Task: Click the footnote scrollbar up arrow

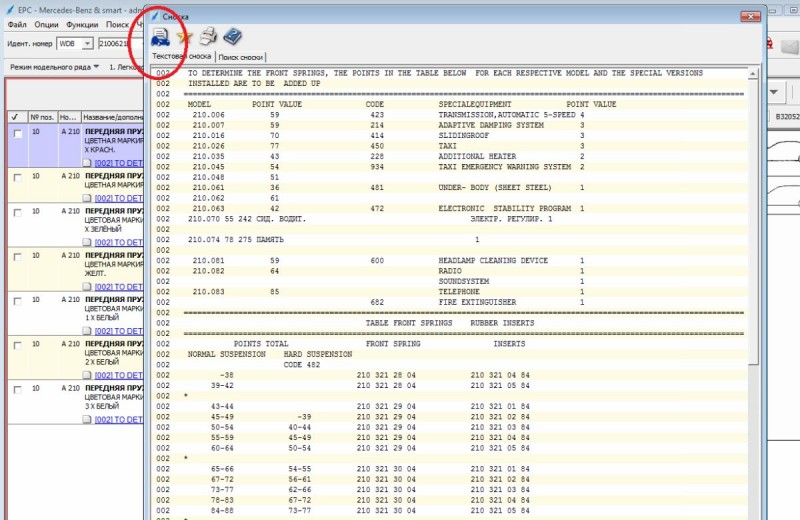Action: tap(753, 74)
